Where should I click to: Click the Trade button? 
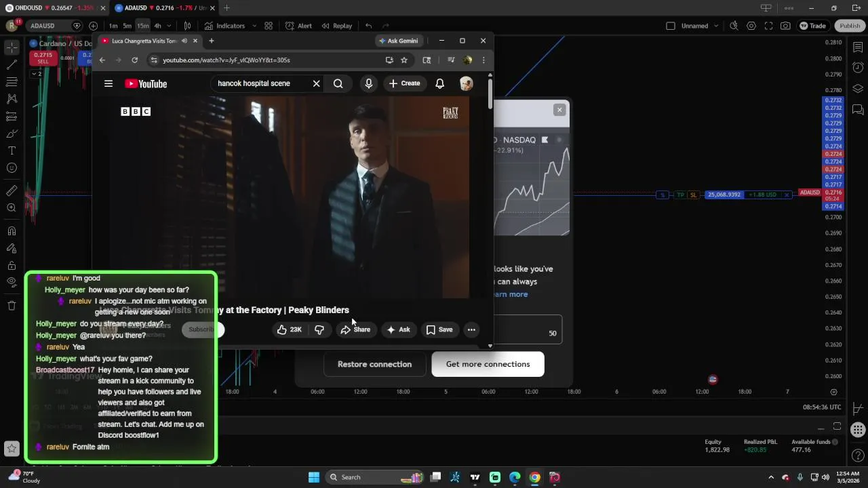pos(813,26)
